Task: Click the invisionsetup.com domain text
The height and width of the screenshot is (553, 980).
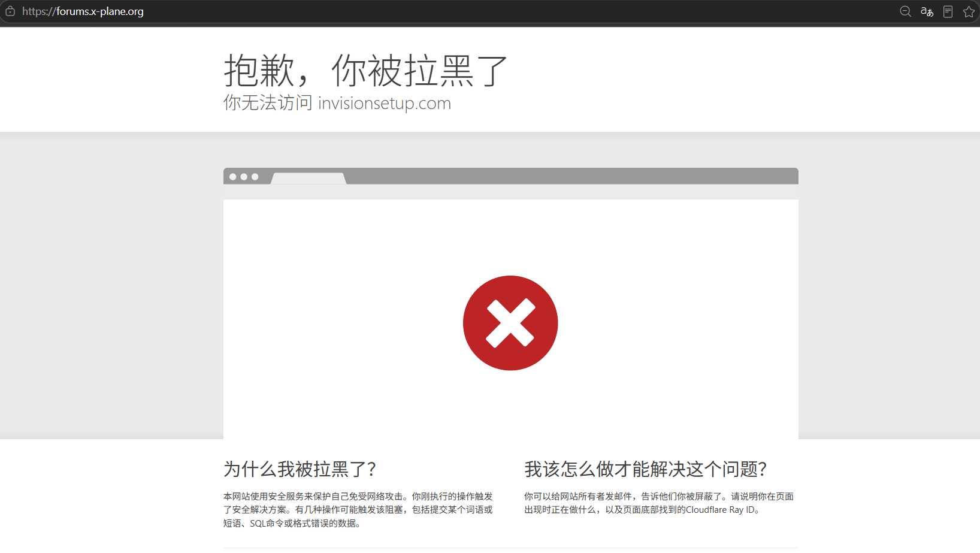Action: 385,103
